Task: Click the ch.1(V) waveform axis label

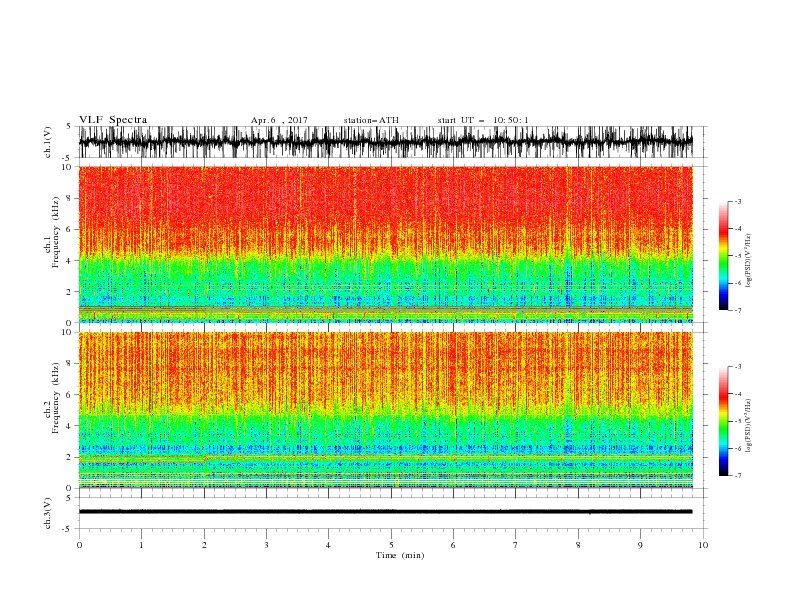Action: coord(47,142)
